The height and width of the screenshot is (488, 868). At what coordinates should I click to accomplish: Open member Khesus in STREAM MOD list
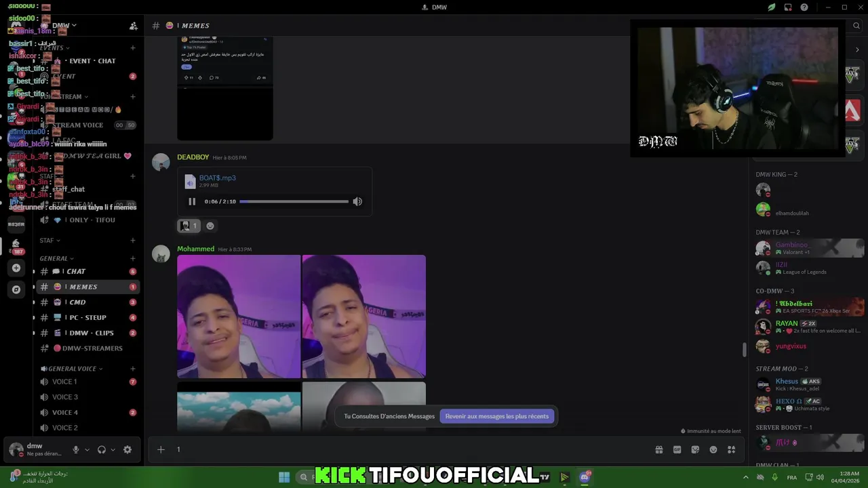pos(810,384)
